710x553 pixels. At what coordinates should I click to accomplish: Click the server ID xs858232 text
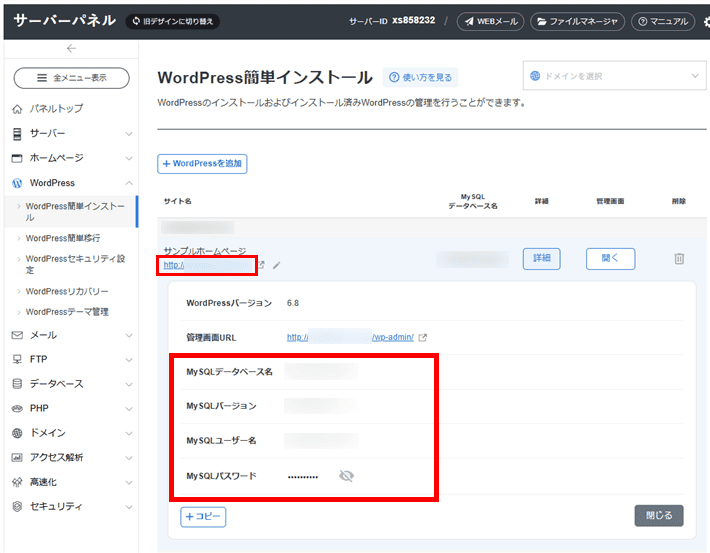(413, 20)
